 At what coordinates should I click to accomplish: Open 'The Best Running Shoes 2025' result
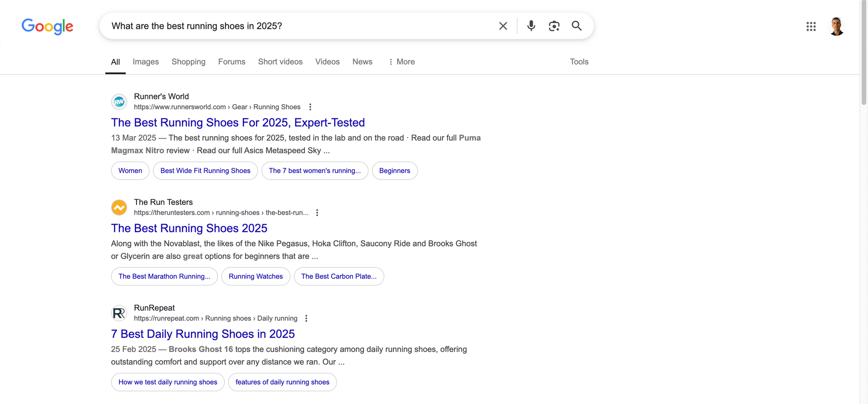(189, 228)
